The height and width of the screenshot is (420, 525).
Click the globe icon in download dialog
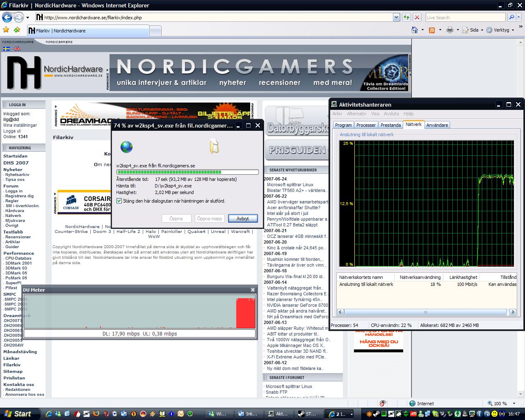pos(126,147)
